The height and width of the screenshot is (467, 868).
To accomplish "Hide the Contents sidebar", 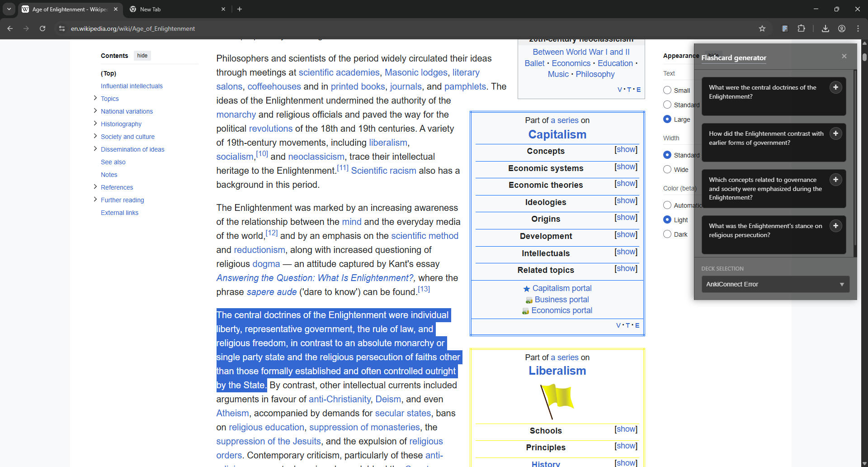I will tap(142, 56).
